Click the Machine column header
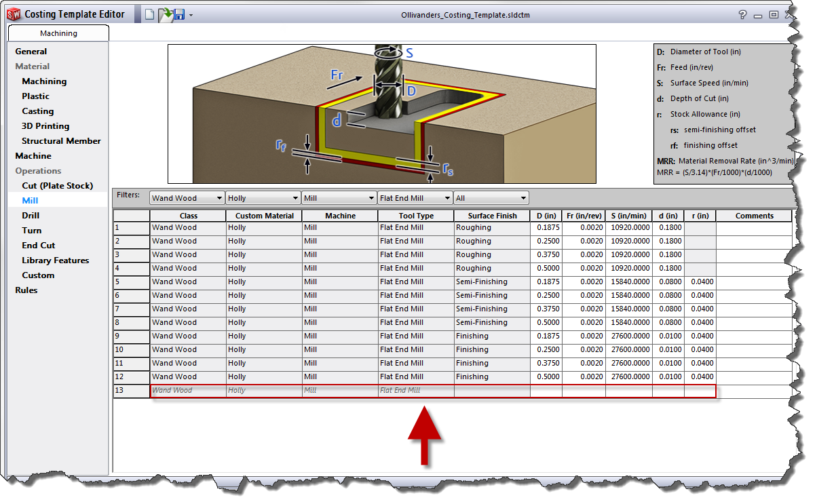817x504 pixels. 340,216
